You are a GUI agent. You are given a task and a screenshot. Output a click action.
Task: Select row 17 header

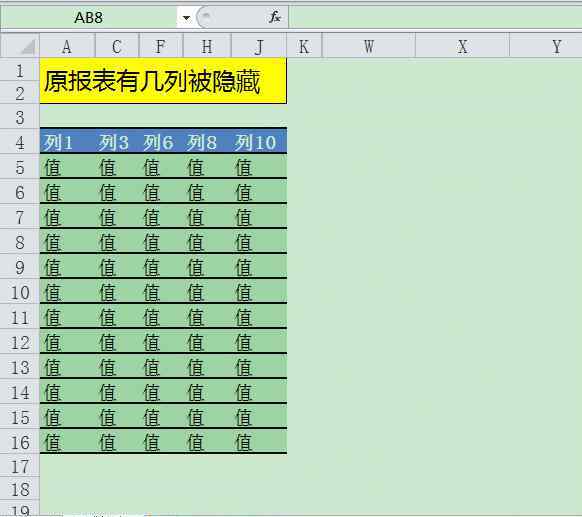[20, 466]
